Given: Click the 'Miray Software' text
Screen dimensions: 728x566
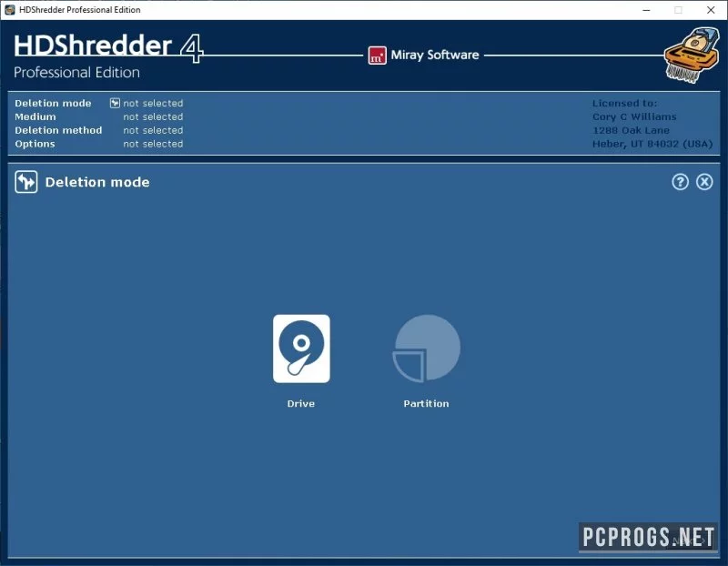Looking at the screenshot, I should [x=435, y=55].
